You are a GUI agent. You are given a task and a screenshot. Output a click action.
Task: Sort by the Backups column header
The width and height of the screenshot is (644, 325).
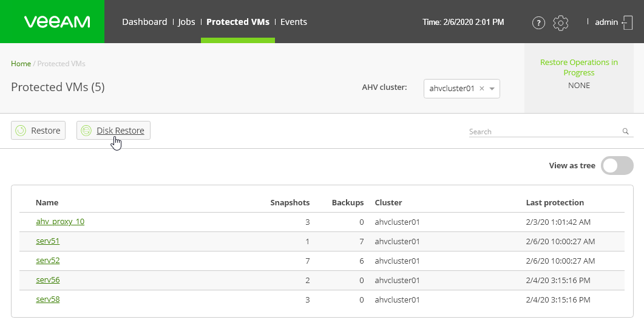348,202
